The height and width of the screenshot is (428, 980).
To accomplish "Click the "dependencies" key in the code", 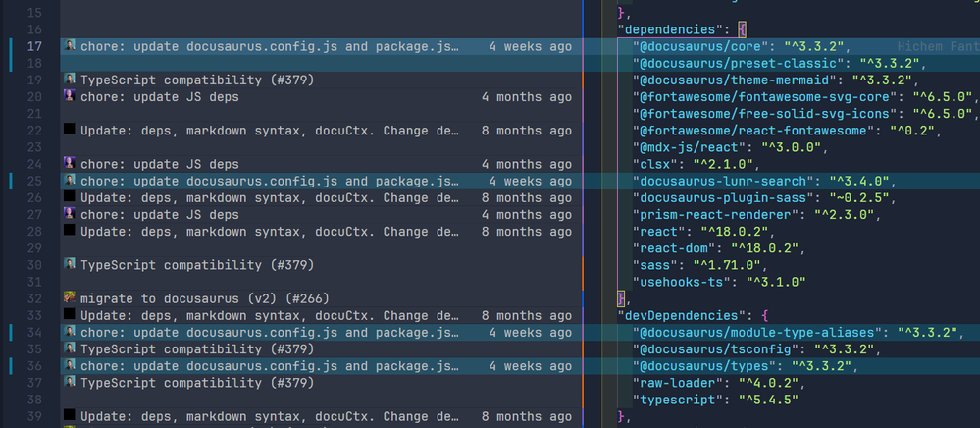I will (670, 29).
